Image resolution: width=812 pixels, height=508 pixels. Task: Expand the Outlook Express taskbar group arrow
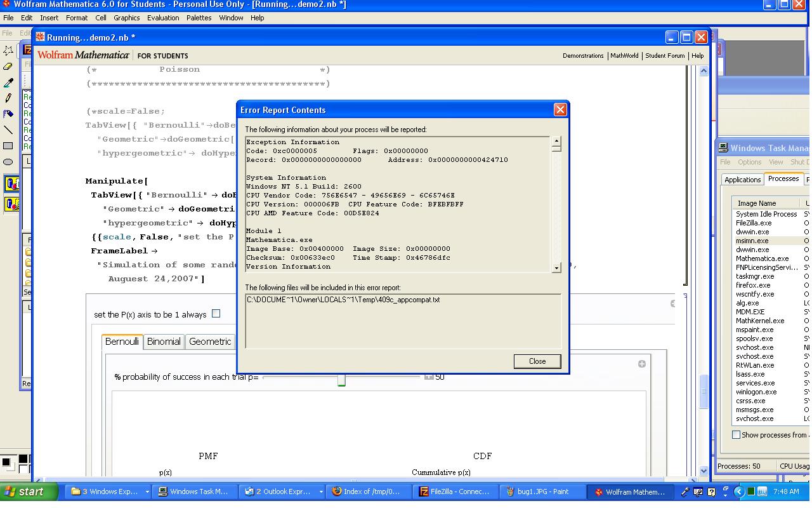coord(320,491)
